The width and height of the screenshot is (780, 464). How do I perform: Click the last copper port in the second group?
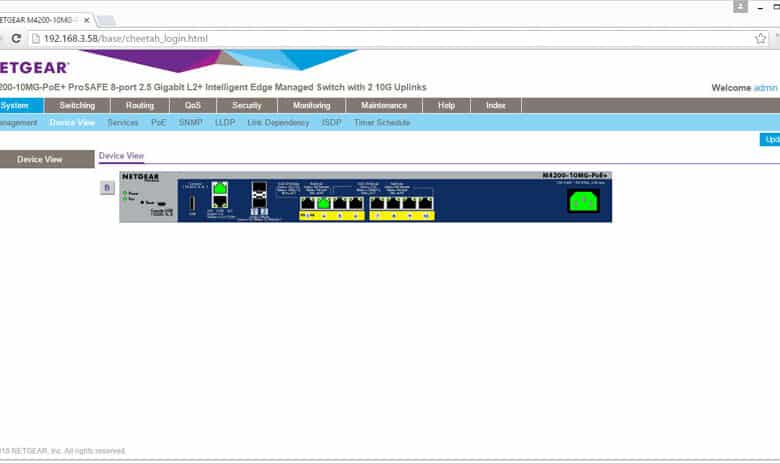(425, 203)
